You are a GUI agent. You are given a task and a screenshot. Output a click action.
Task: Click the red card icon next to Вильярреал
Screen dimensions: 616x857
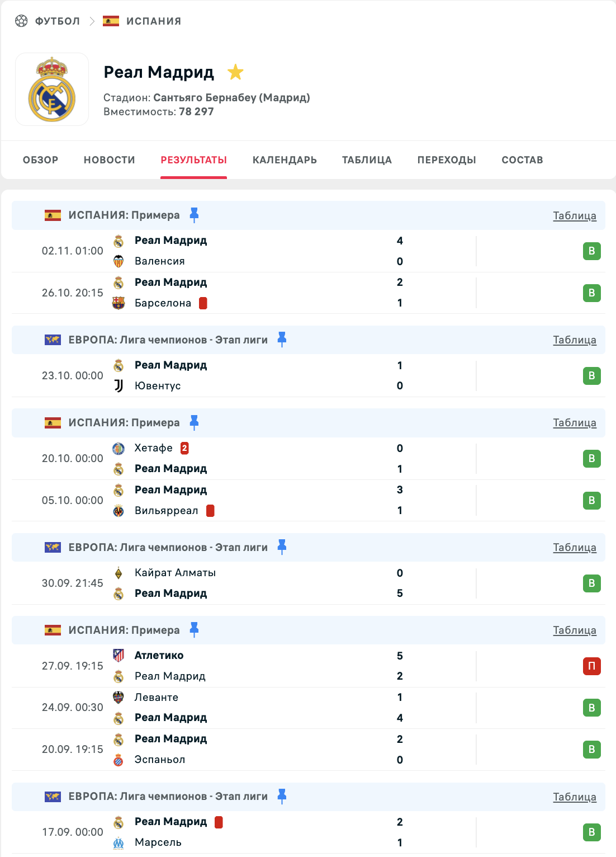pos(210,511)
